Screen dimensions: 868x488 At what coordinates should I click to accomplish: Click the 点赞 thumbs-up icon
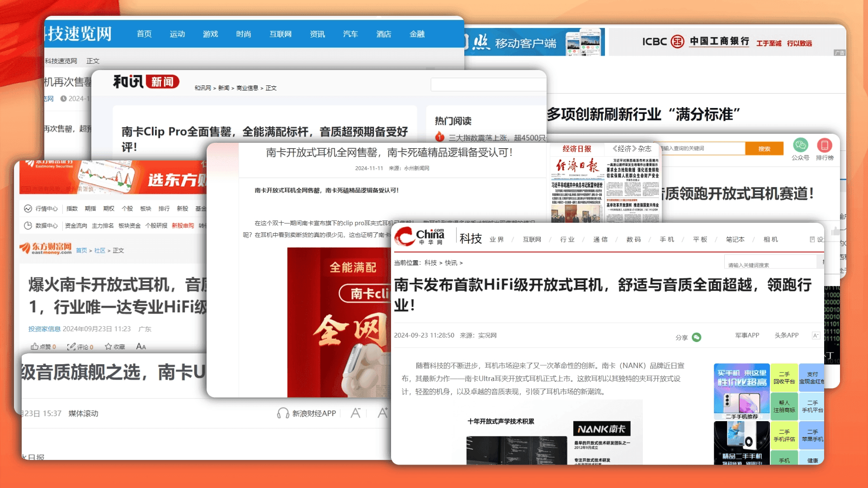pyautogui.click(x=34, y=346)
